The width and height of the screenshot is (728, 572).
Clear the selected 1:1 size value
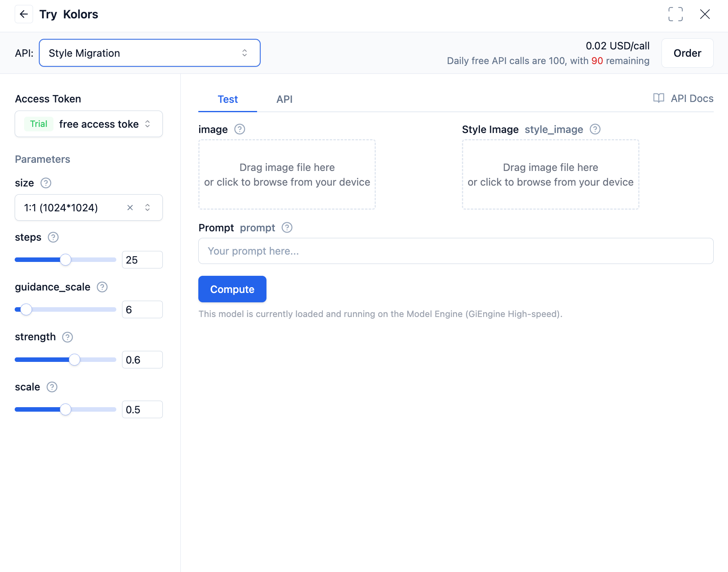pyautogui.click(x=130, y=208)
